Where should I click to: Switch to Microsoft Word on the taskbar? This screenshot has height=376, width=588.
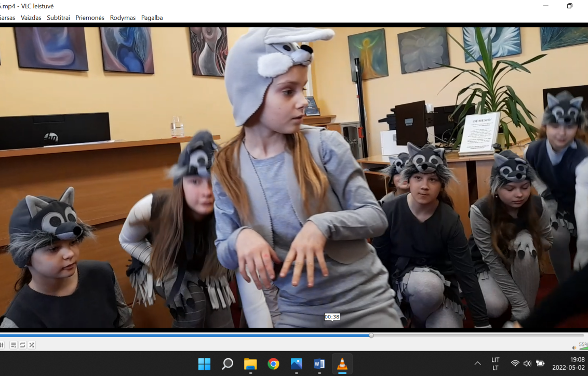pos(319,364)
